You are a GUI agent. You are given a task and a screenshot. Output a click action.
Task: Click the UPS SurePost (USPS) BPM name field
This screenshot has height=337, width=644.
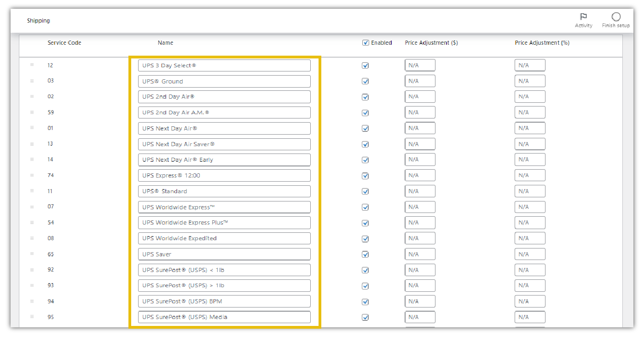click(x=224, y=301)
